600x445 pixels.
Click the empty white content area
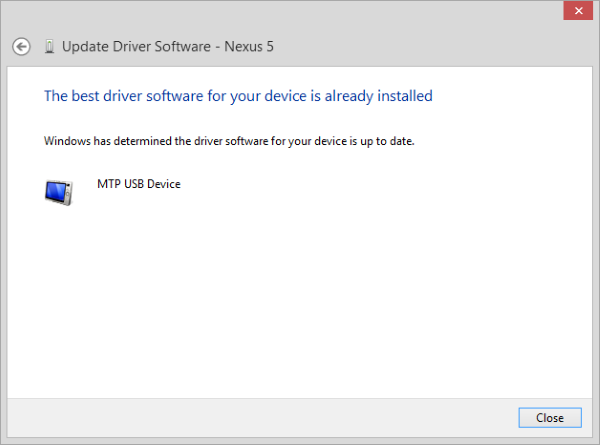300,298
